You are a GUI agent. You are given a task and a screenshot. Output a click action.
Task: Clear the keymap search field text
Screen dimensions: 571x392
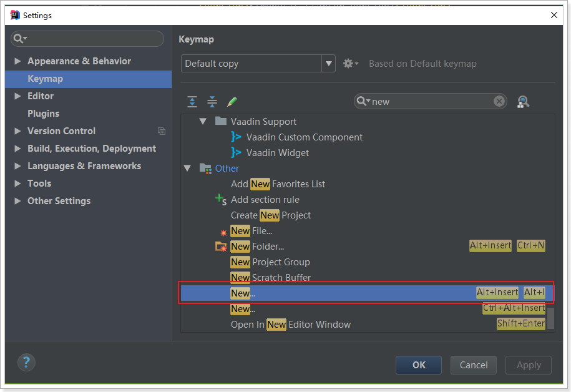499,101
